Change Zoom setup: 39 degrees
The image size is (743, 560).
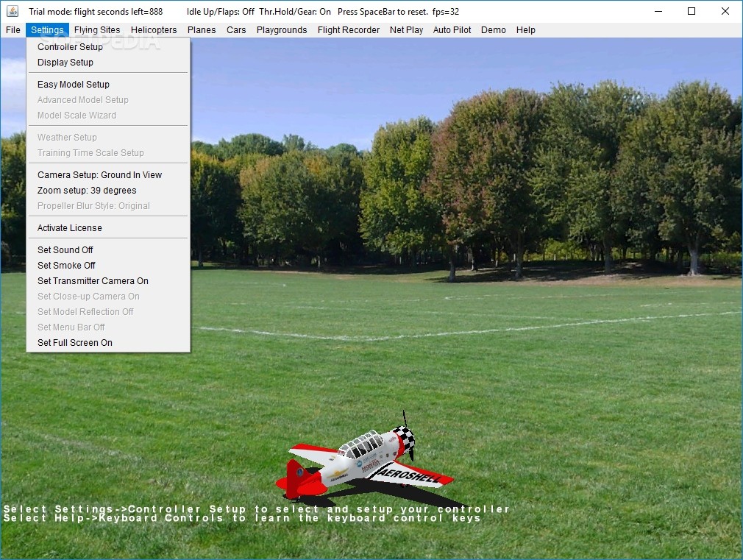(88, 190)
